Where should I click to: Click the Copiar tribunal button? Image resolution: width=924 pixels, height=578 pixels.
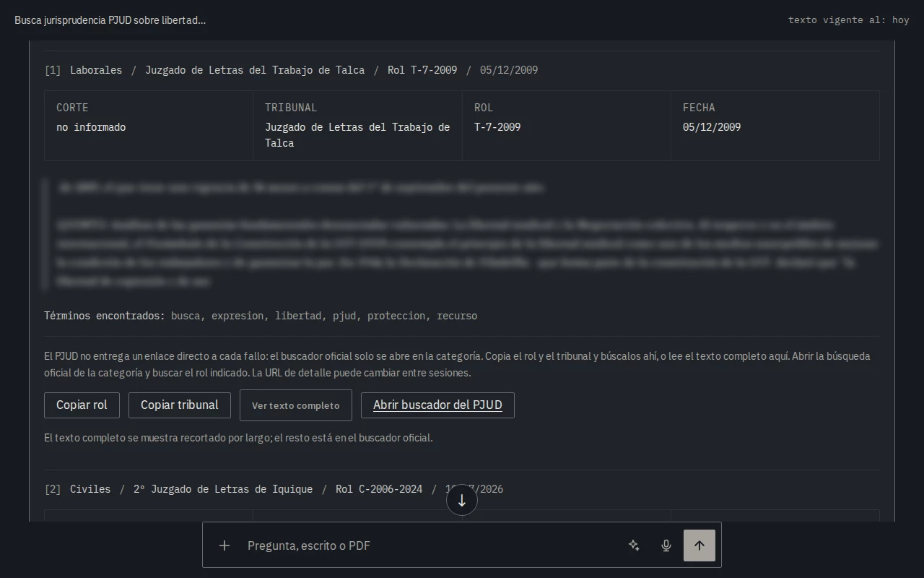pos(180,405)
